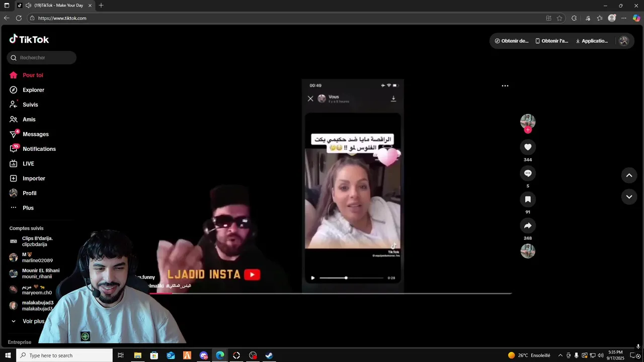The width and height of the screenshot is (644, 362).
Task: Open Outlook from taskbar
Action: (171, 355)
